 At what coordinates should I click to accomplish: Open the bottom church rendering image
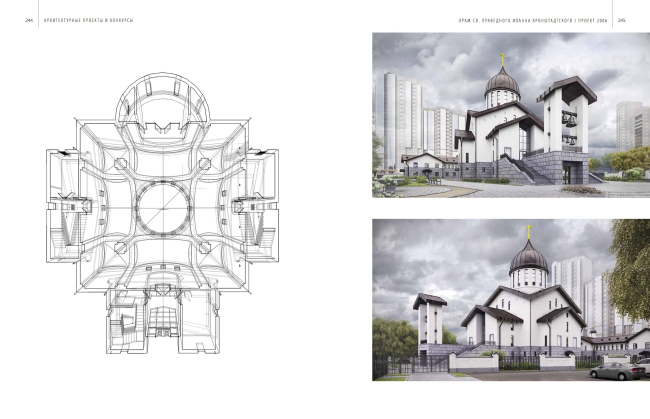pos(509,299)
